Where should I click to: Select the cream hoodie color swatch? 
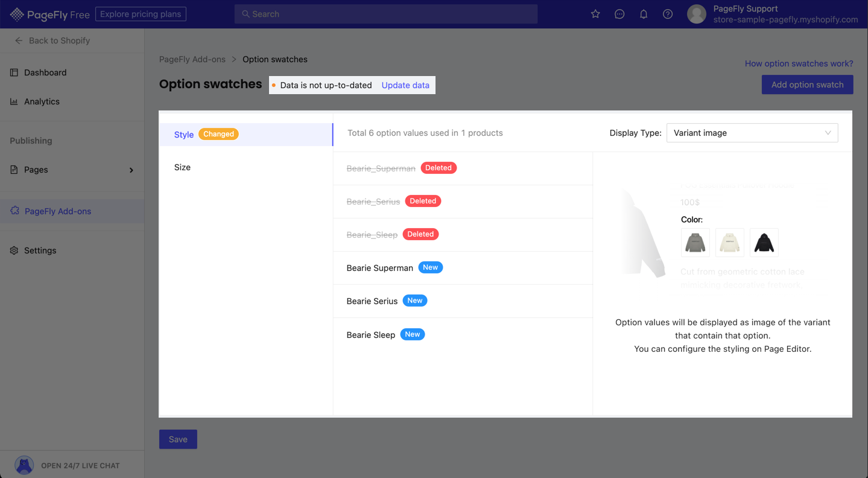[730, 243]
